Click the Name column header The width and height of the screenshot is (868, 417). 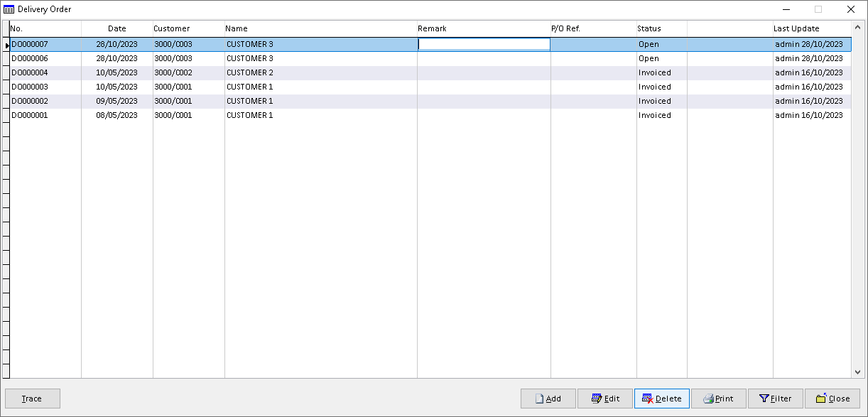click(x=321, y=28)
